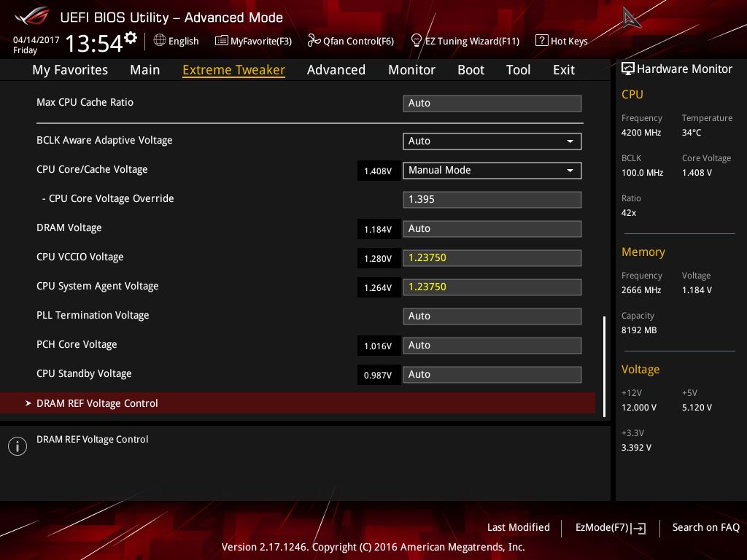Click the Max CPU Cache Ratio field

492,104
